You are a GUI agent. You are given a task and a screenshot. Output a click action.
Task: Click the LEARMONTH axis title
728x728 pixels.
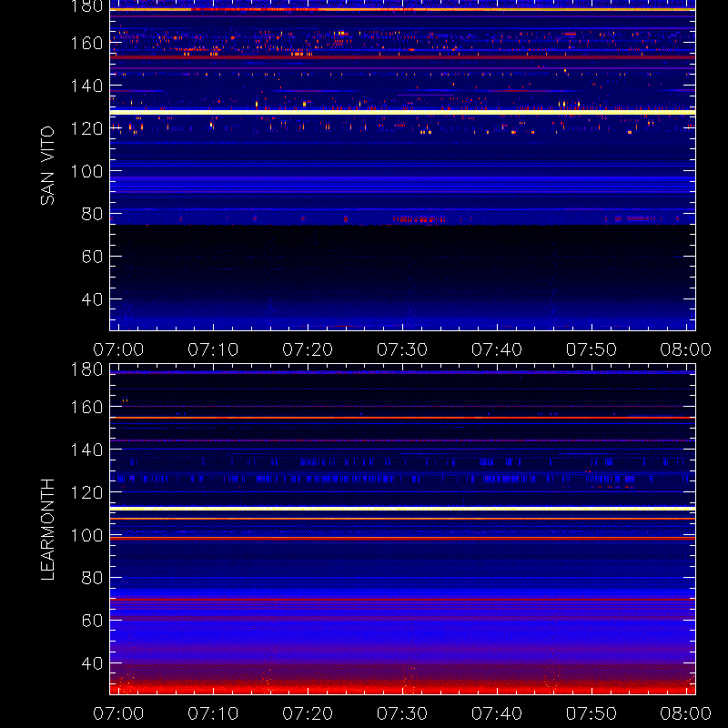click(47, 530)
